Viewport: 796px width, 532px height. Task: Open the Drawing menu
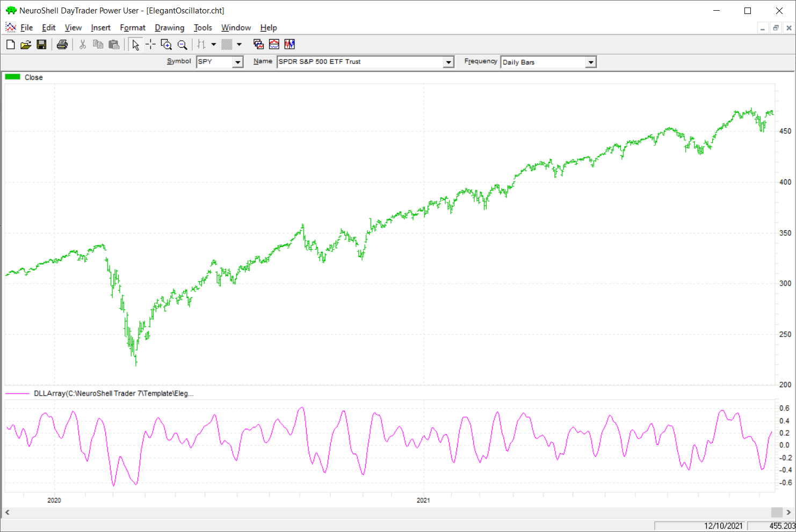pos(170,28)
